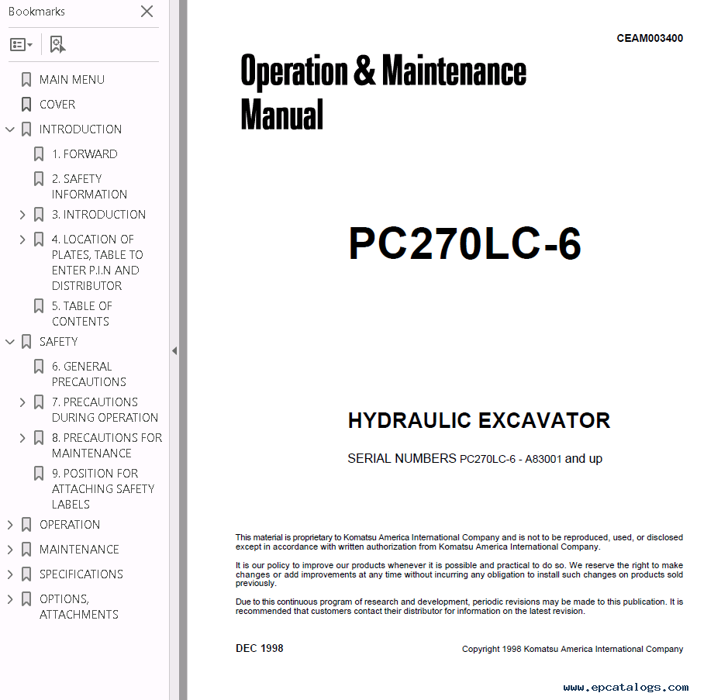Screen dimensions: 728x700
Task: Jump to 2. SAFETY INFORMATION bookmark
Action: tap(89, 186)
